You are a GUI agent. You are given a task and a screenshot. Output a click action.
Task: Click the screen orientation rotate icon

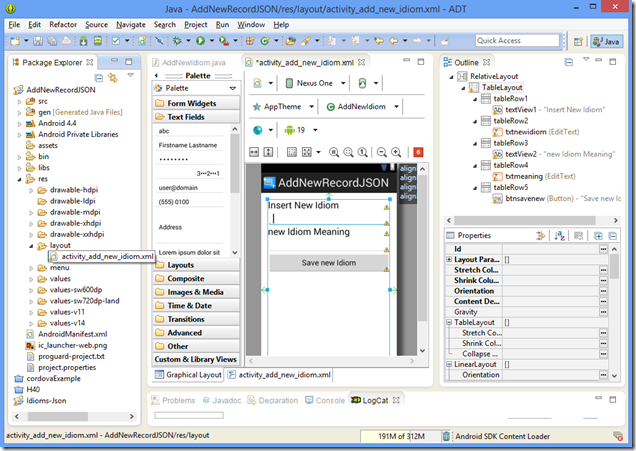[x=362, y=83]
